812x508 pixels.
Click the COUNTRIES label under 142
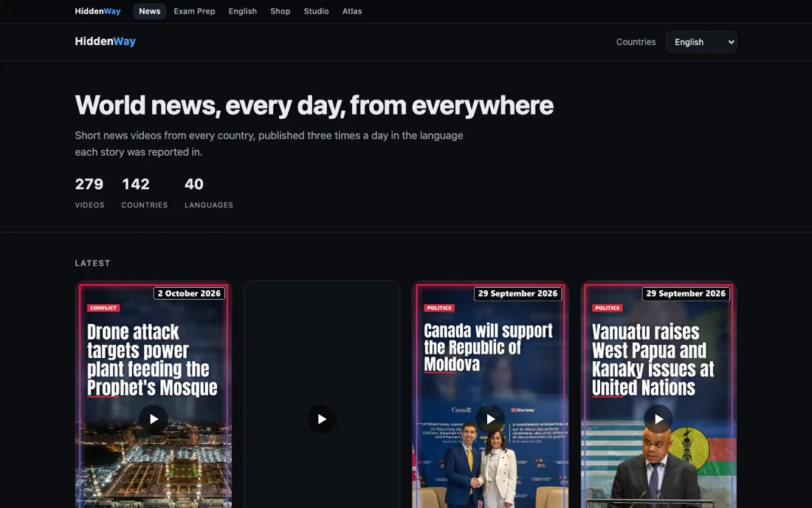[x=145, y=205]
